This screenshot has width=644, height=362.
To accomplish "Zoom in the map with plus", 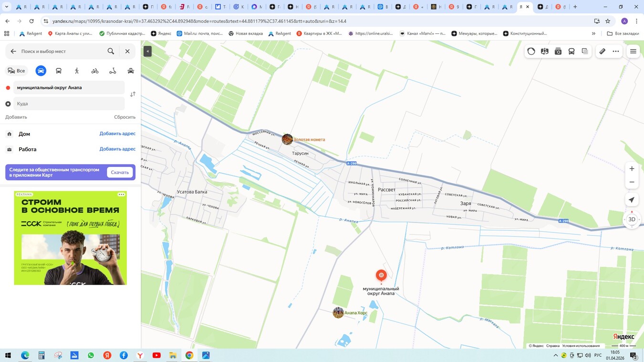I will click(x=632, y=169).
